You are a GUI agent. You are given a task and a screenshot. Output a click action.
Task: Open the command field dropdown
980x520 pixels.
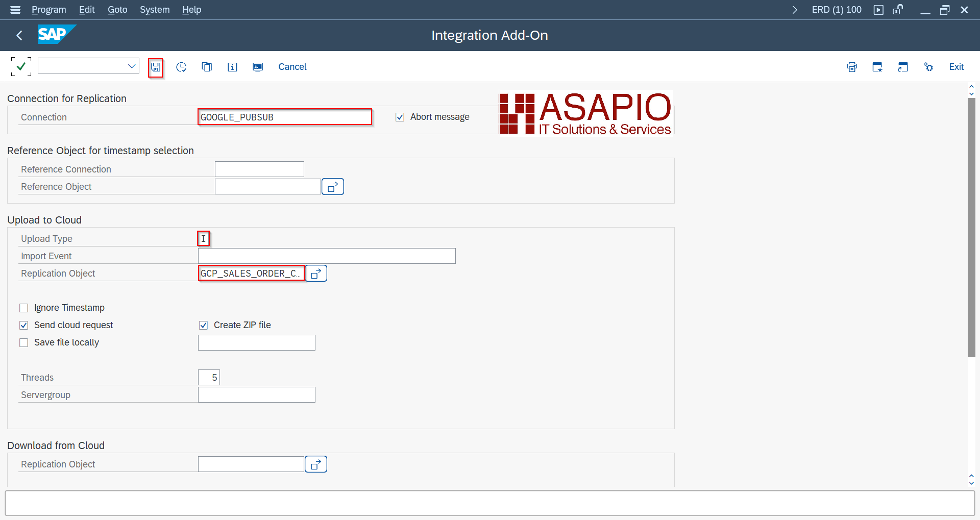(132, 66)
